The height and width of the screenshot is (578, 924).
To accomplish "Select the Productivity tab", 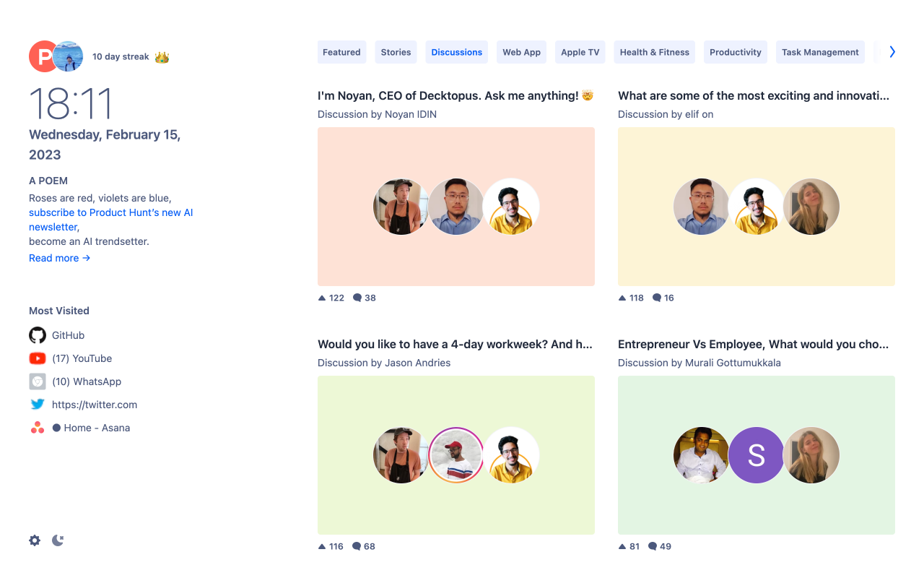I will (736, 52).
